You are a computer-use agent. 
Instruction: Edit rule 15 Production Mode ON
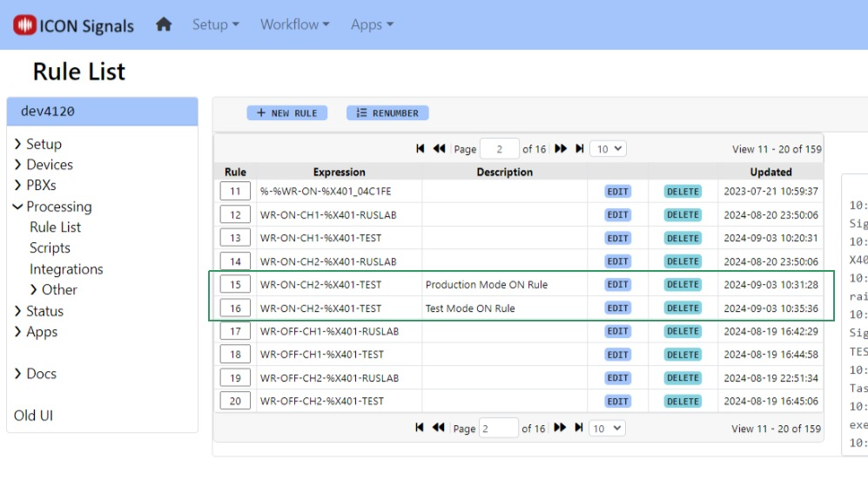point(617,285)
